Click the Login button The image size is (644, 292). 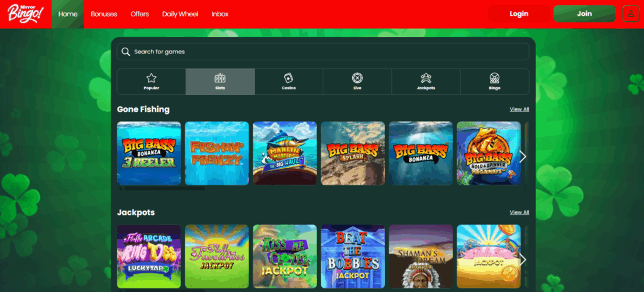click(x=519, y=14)
